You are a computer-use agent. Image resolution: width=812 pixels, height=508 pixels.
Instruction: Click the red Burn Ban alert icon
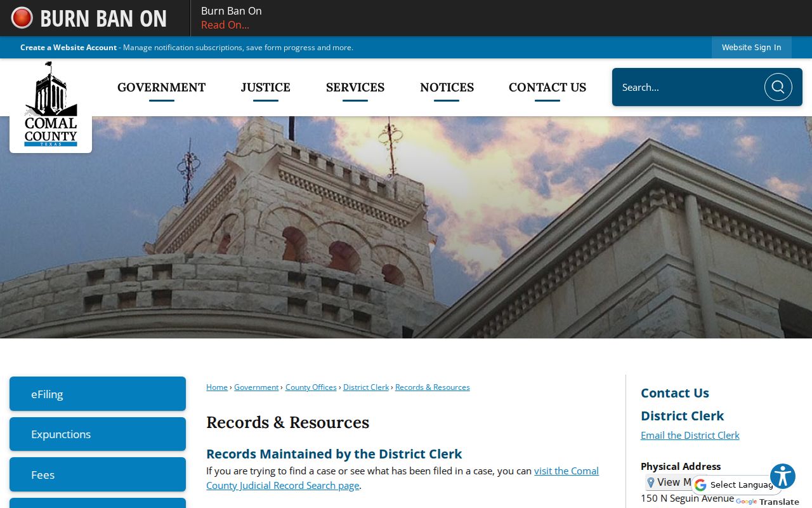pyautogui.click(x=22, y=18)
